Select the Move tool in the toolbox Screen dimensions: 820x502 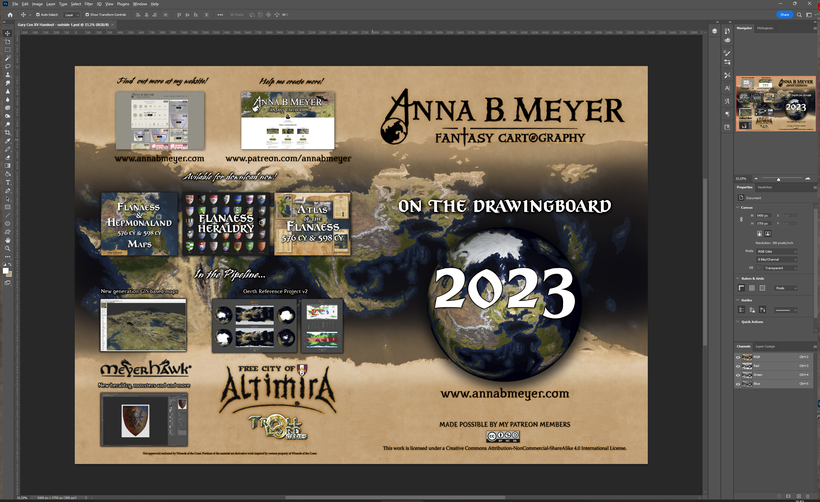pyautogui.click(x=7, y=33)
